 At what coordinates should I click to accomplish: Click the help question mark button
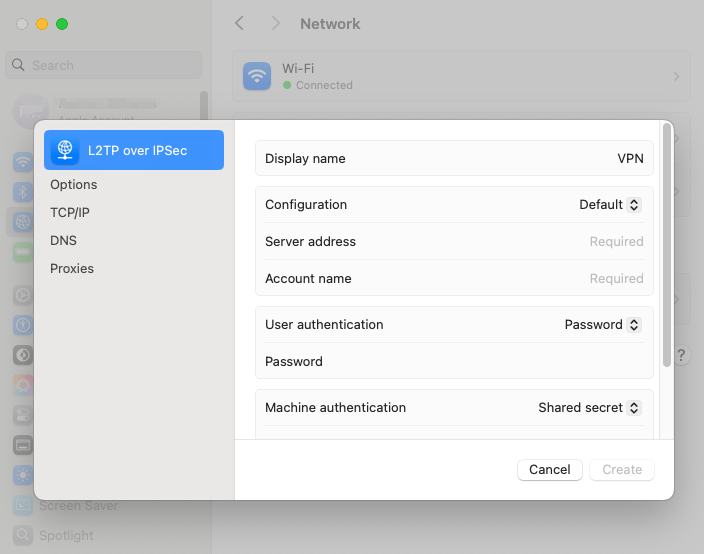click(x=681, y=355)
